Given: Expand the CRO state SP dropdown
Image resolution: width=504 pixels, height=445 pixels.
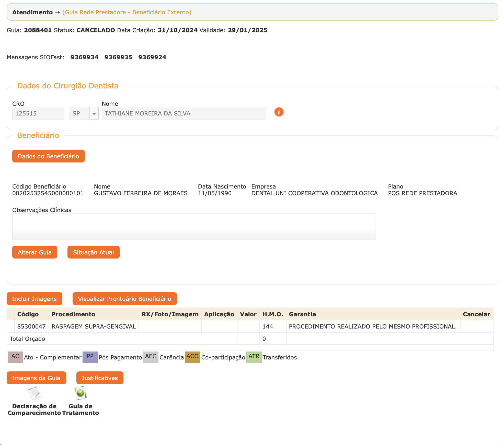Looking at the screenshot, I should pyautogui.click(x=94, y=113).
